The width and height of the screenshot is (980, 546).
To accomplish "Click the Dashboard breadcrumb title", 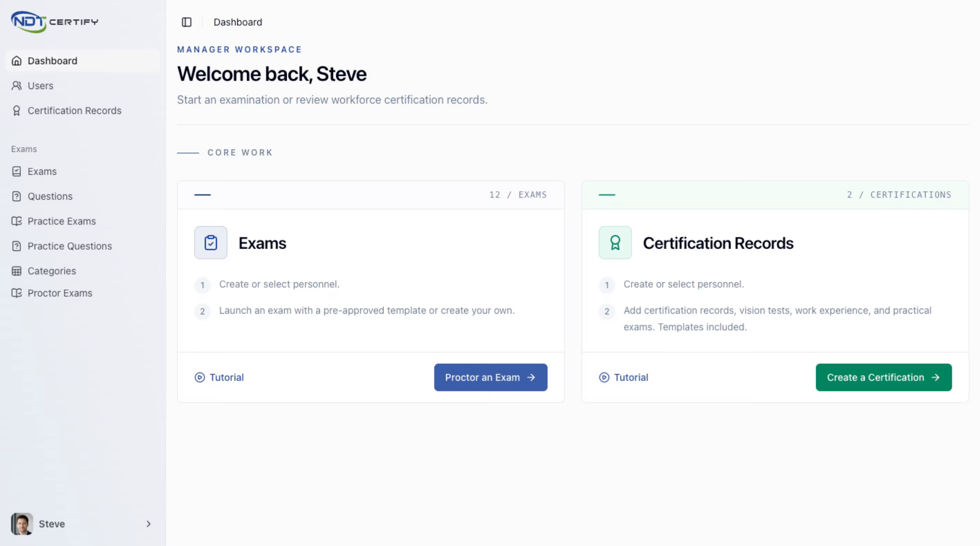I will (238, 22).
